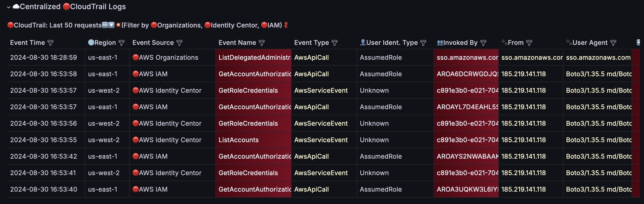
Task: Click AWS IAM in the 16:53:58 row
Action: coord(173,74)
